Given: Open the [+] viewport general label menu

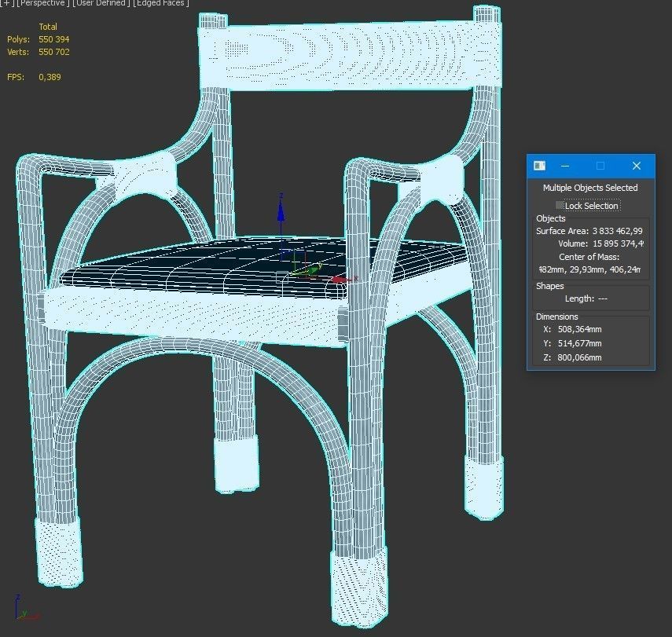Looking at the screenshot, I should point(8,3).
